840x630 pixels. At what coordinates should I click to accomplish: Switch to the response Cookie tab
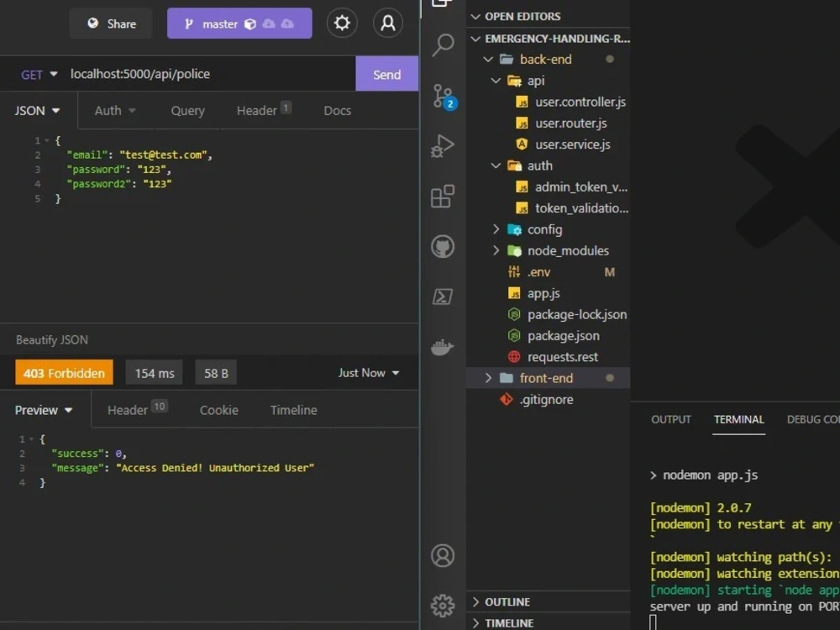[219, 411]
